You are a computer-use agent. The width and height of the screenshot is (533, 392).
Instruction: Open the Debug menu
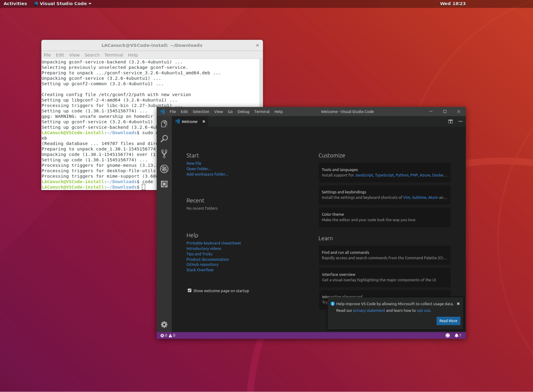[243, 111]
